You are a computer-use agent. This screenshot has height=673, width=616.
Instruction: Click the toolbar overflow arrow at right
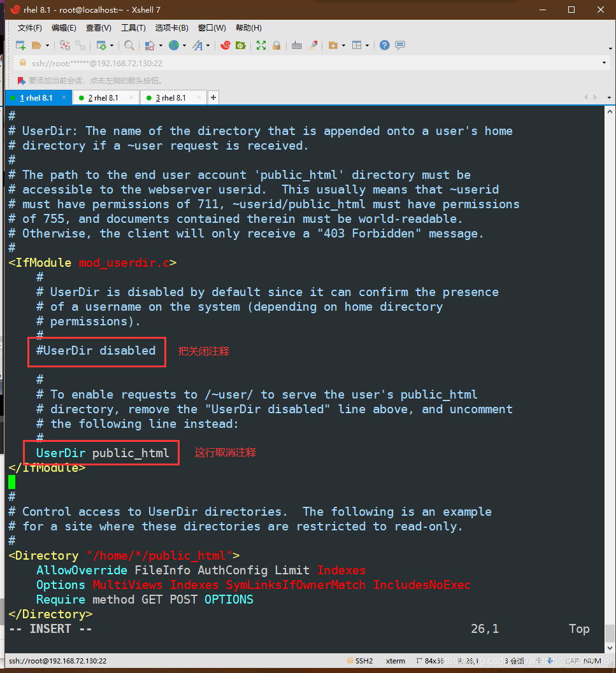[610, 48]
